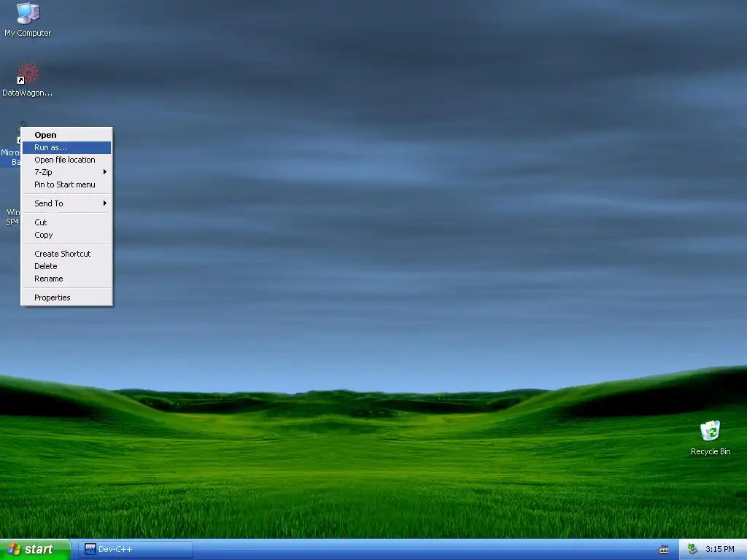Viewport: 747px width, 560px height.
Task: Select the Recycle Bin icon
Action: click(x=711, y=438)
